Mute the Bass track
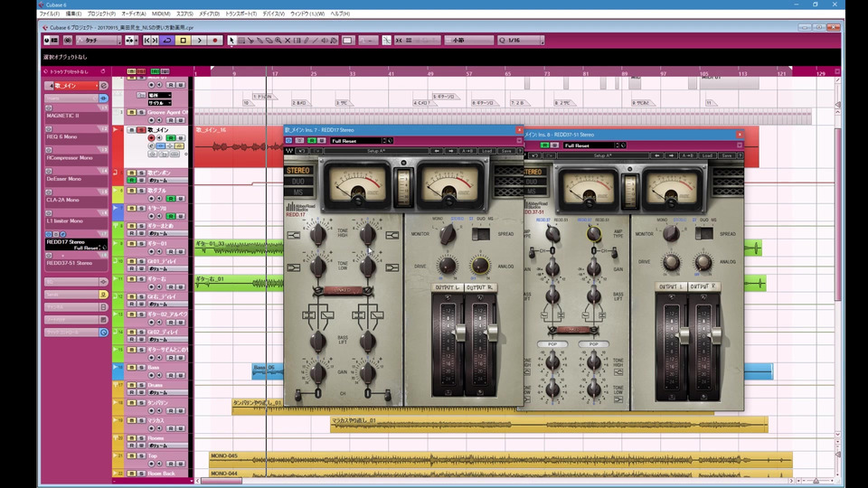868x488 pixels. pos(132,368)
